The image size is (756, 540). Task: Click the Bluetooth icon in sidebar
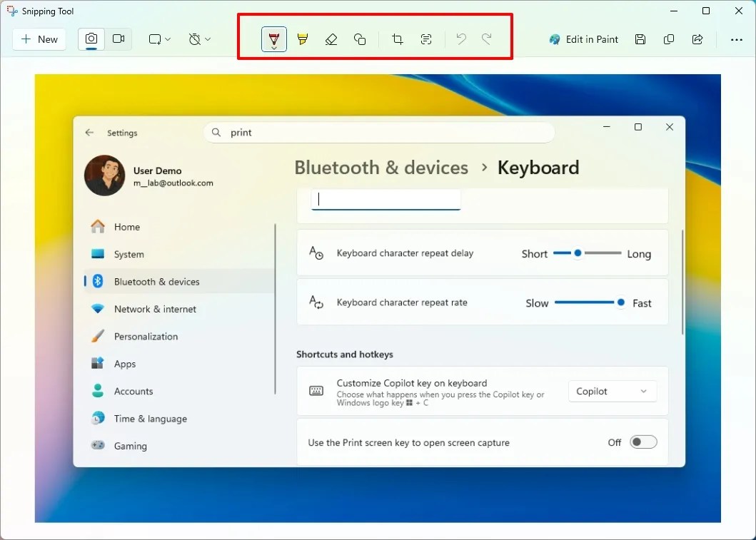[x=98, y=281]
